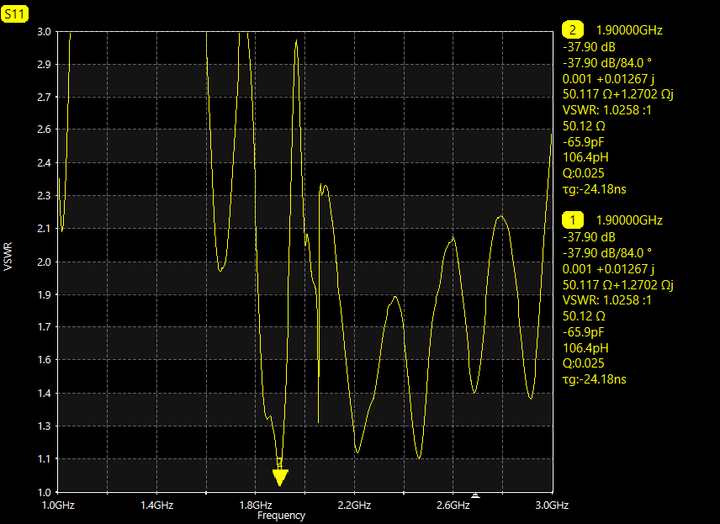This screenshot has height=524, width=720.
Task: Click marker 1's τg:-24.18ns readout
Action: 595,379
